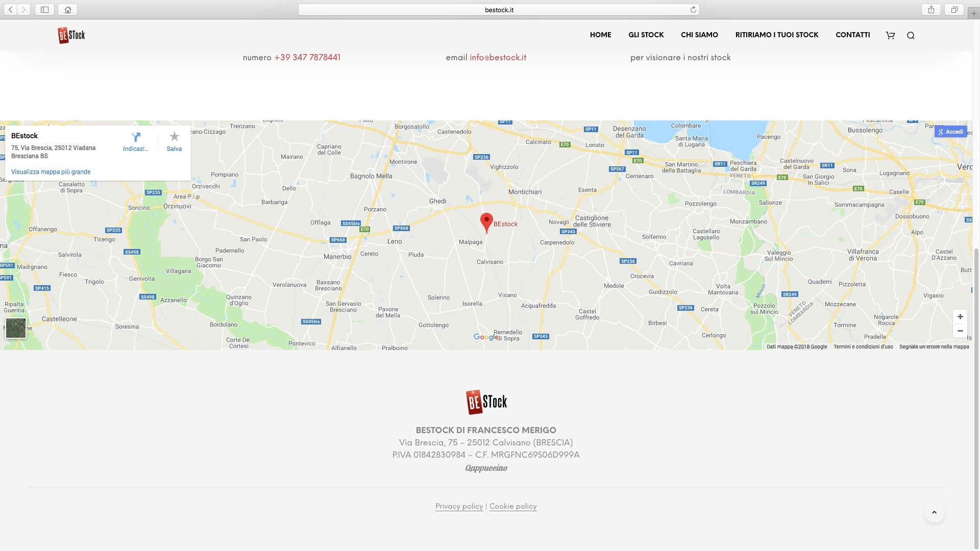
Task: Go forward with Safari's forward arrow
Action: click(x=24, y=10)
